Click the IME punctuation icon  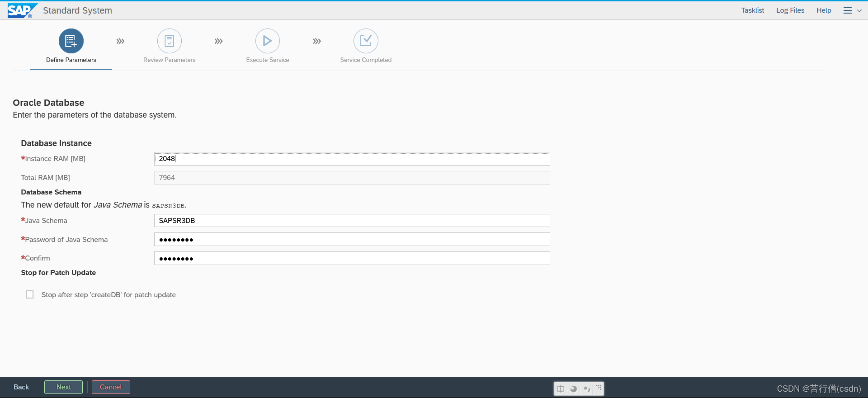(x=587, y=389)
